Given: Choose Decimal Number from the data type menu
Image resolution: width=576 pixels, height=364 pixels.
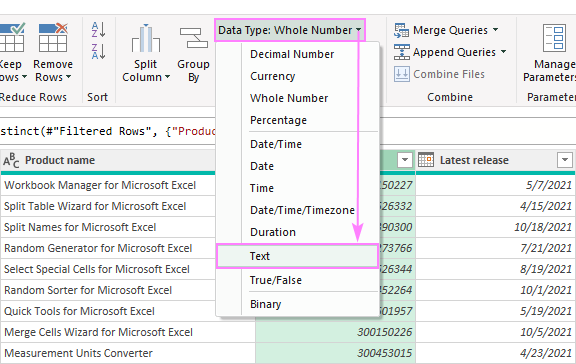Looking at the screenshot, I should [x=292, y=54].
